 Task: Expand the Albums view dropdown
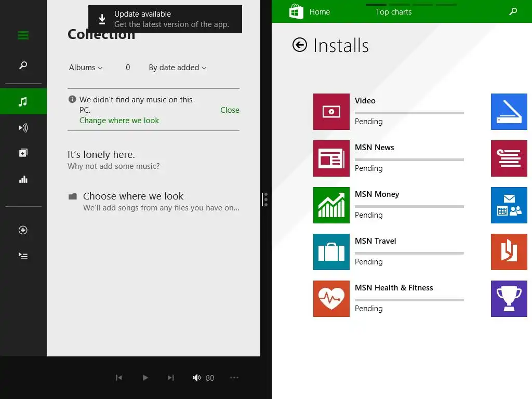[86, 68]
